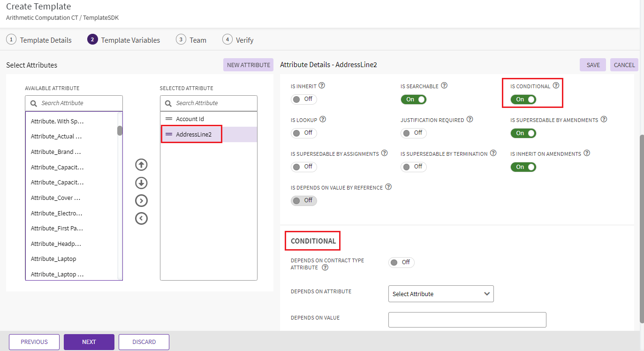Screen dimensions: 644x351
Task: Click the move up arrow icon
Action: (141, 165)
